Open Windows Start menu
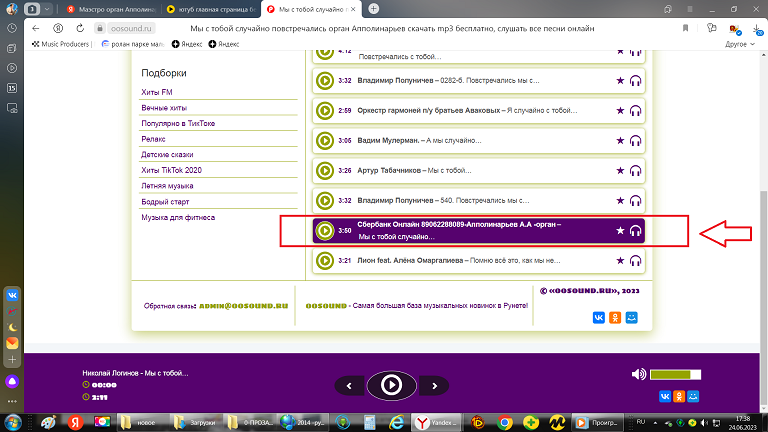 click(13, 422)
